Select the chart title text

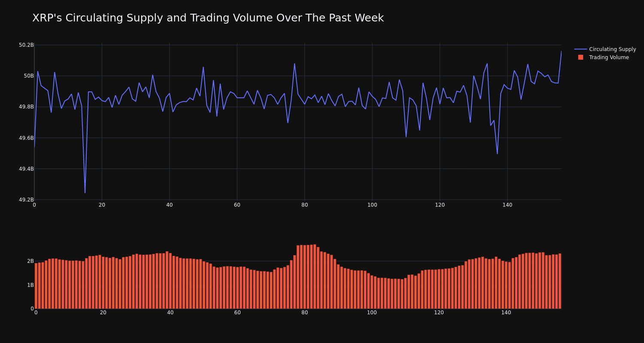pos(208,18)
